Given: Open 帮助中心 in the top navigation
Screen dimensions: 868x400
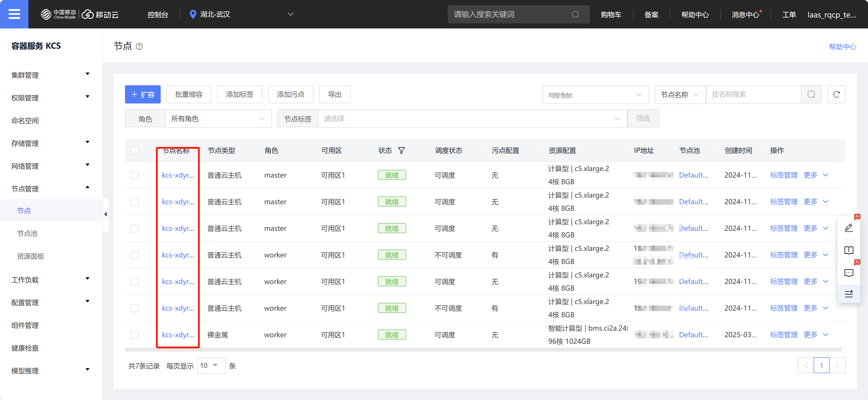Looking at the screenshot, I should click(x=695, y=14).
